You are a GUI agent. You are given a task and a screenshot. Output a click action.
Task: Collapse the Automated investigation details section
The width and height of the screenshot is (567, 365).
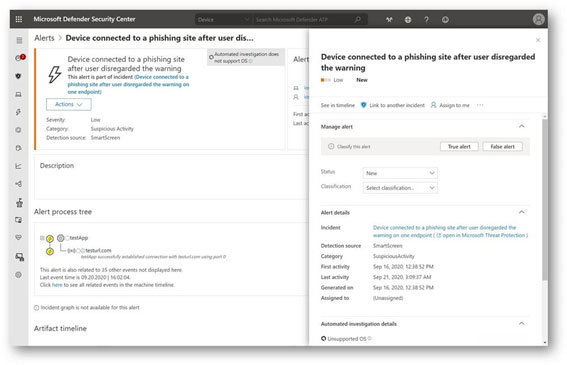(521, 323)
